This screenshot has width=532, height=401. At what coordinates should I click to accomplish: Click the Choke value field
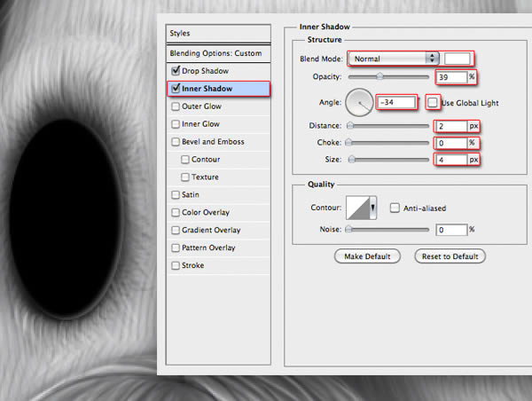[x=451, y=143]
